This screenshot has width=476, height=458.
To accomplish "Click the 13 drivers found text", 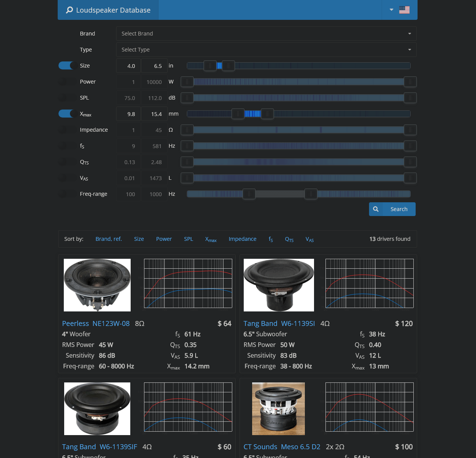I will tap(390, 239).
